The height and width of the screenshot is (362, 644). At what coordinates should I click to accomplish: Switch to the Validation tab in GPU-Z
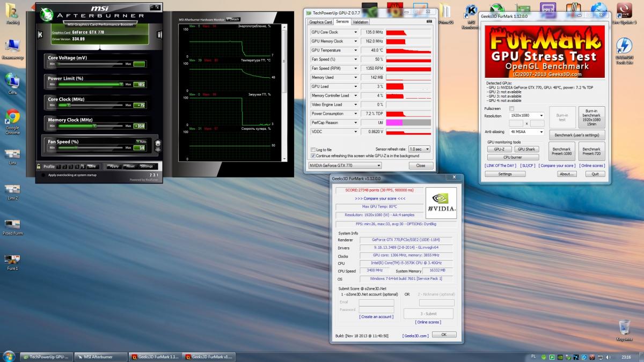360,22
